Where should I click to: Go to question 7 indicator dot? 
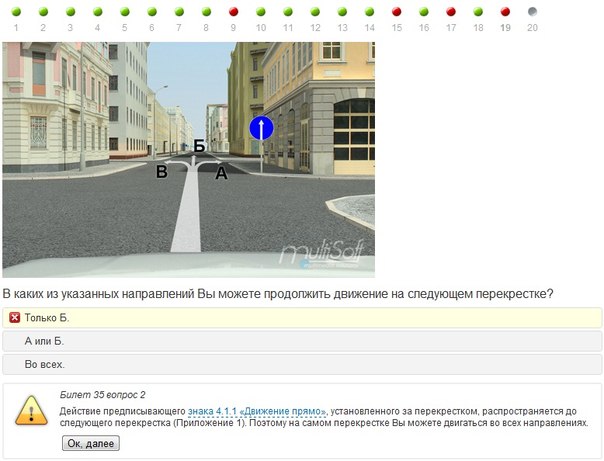[x=179, y=12]
